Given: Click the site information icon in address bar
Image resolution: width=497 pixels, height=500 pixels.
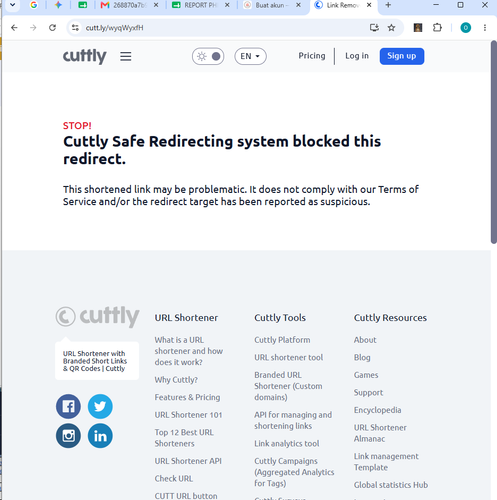Looking at the screenshot, I should 76,28.
